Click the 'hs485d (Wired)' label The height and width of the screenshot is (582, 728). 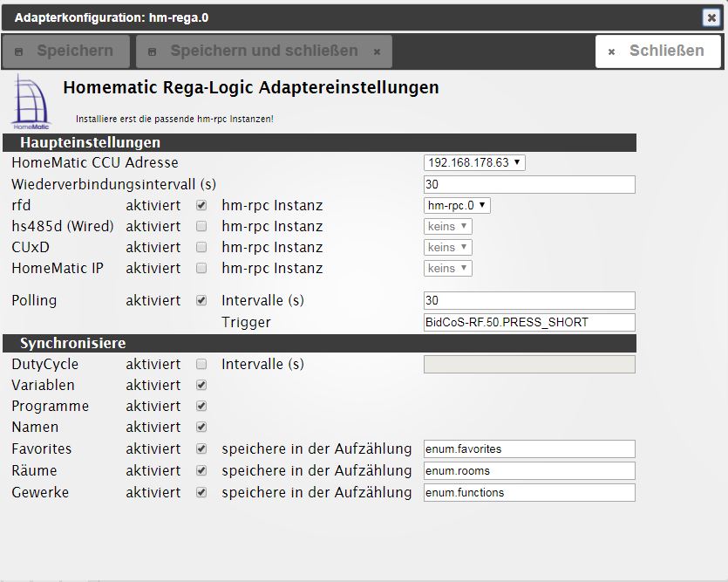(x=63, y=226)
